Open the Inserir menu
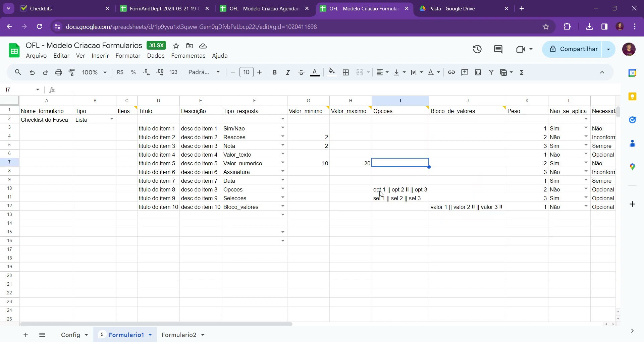The height and width of the screenshot is (342, 644). [100, 56]
